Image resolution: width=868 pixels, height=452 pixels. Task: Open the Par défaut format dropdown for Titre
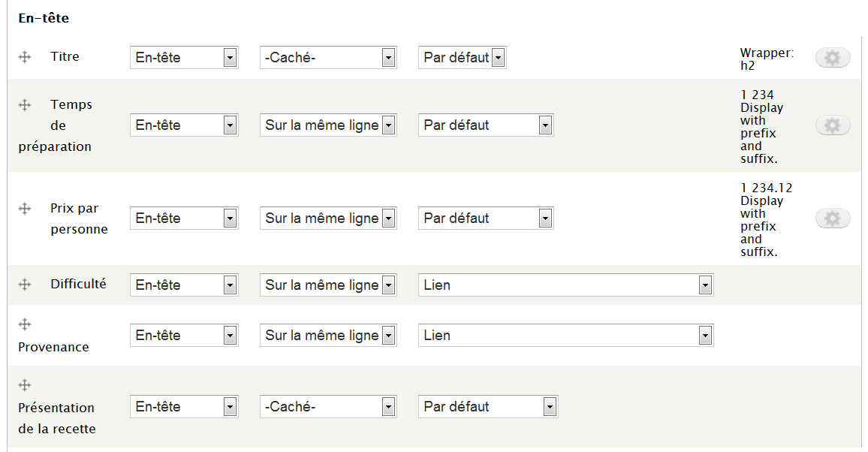[x=462, y=58]
